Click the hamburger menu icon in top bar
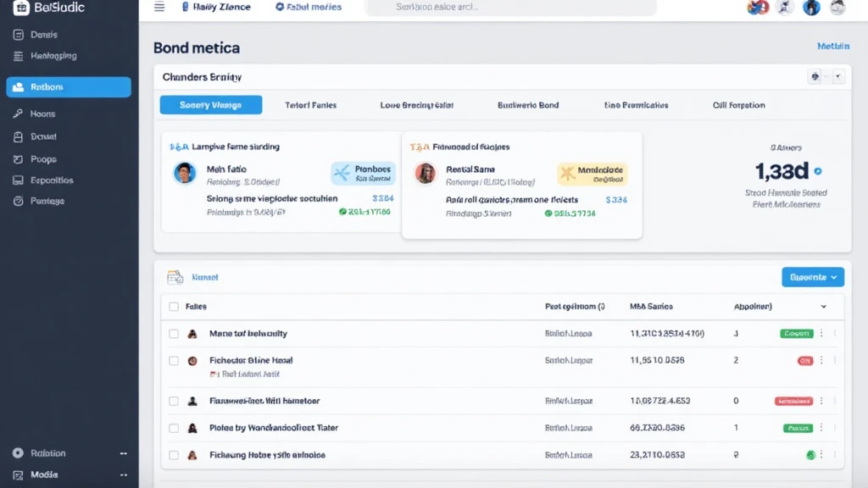The width and height of the screenshot is (868, 488). (x=159, y=7)
